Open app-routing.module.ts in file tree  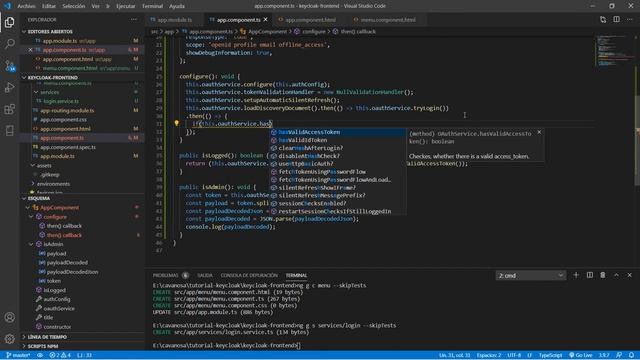click(67, 111)
